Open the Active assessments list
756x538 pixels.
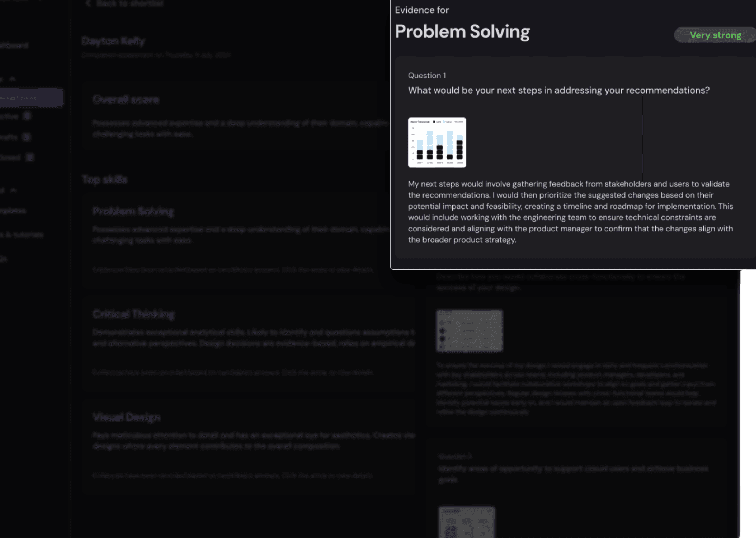pyautogui.click(x=9, y=116)
